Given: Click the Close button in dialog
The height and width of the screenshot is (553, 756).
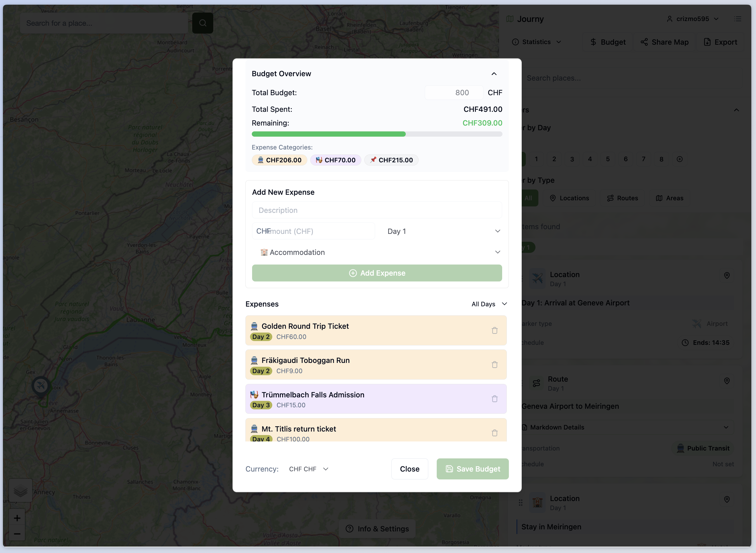Looking at the screenshot, I should [x=410, y=469].
